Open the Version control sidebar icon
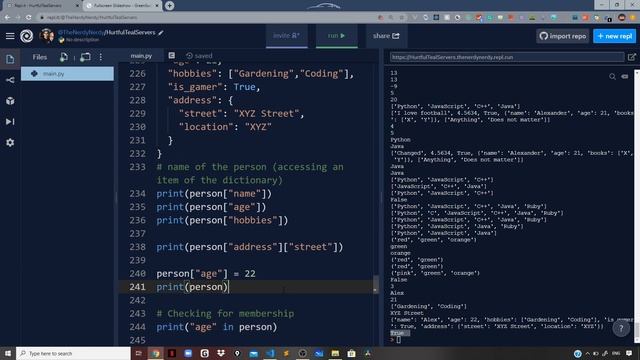The height and width of the screenshot is (360, 640). pos(10,80)
